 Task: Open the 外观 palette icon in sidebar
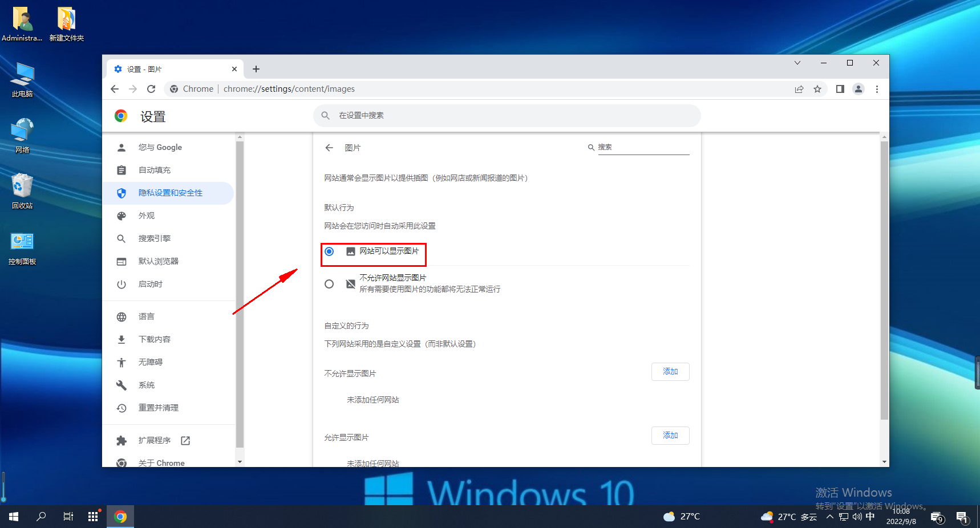tap(122, 216)
